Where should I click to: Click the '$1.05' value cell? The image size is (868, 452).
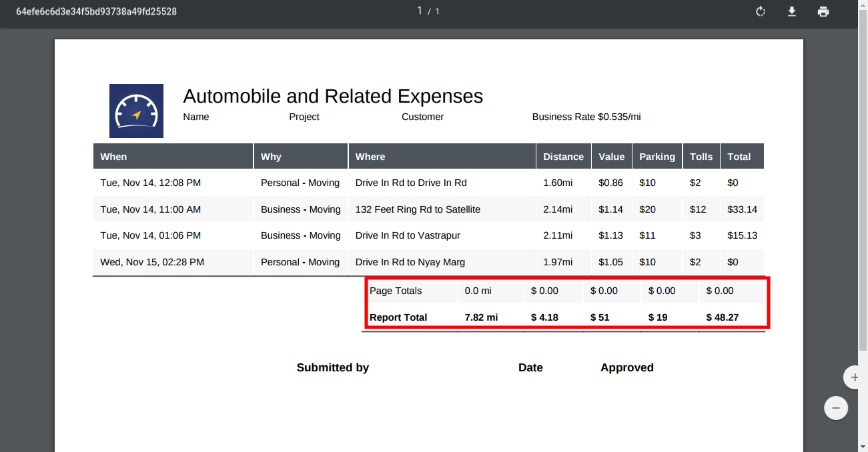click(x=611, y=262)
